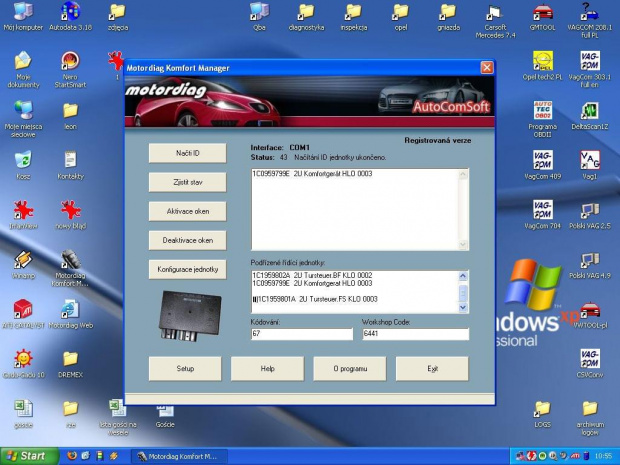
Task: Open the Kontakty file icon
Action: 70,166
